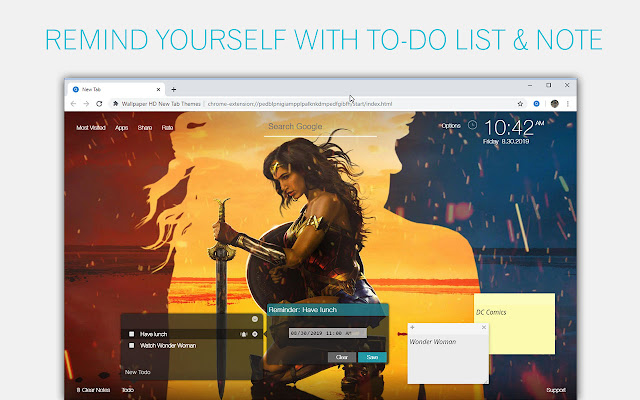This screenshot has width=640, height=400.
Task: Open a new tab with the plus button
Action: pyautogui.click(x=173, y=89)
